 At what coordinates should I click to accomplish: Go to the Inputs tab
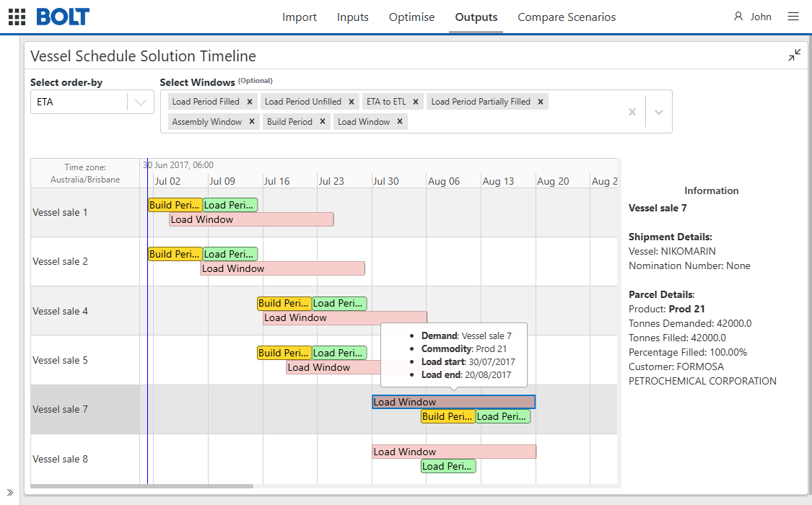pos(353,17)
